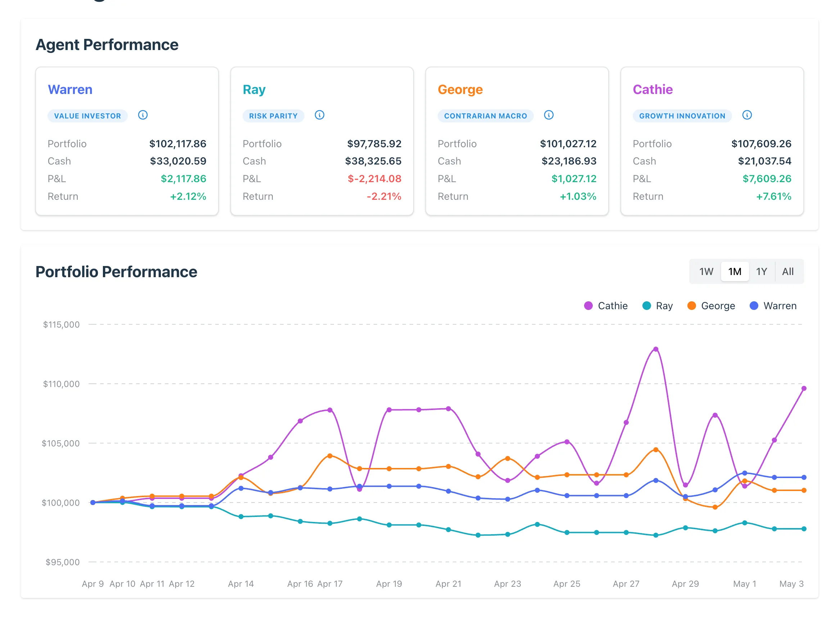Click George's return +1.03%

[x=578, y=197]
